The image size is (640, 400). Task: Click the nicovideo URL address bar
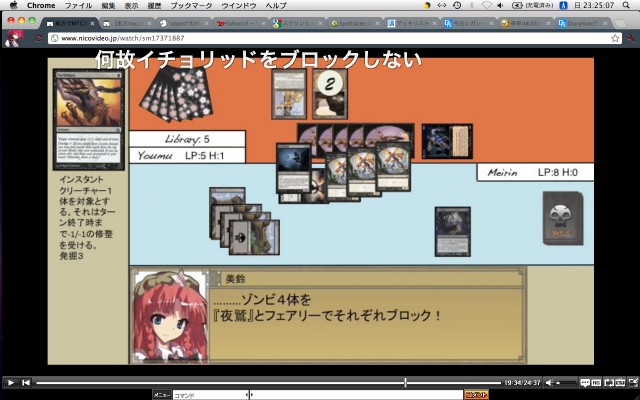pyautogui.click(x=335, y=38)
